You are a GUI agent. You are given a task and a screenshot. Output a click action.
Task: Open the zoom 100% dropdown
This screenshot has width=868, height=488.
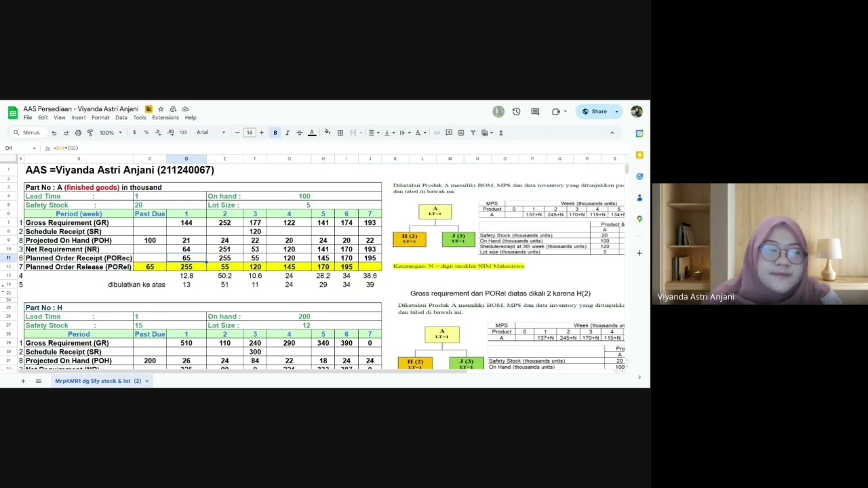[110, 133]
